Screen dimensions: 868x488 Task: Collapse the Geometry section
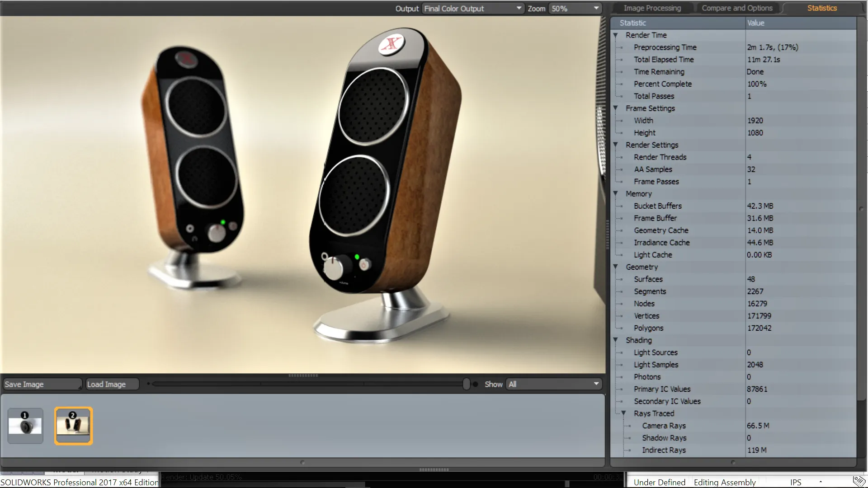pos(616,267)
